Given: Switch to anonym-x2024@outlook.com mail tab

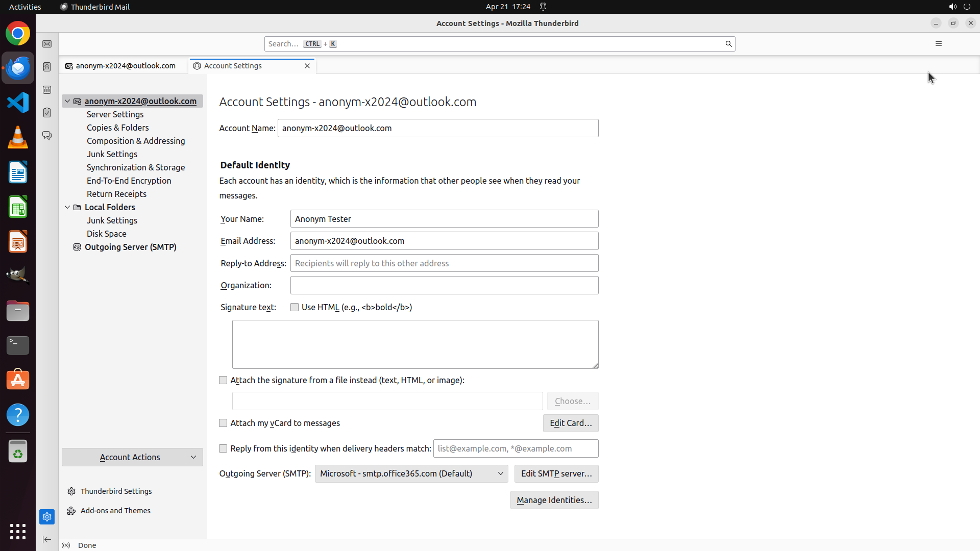Looking at the screenshot, I should pyautogui.click(x=122, y=66).
